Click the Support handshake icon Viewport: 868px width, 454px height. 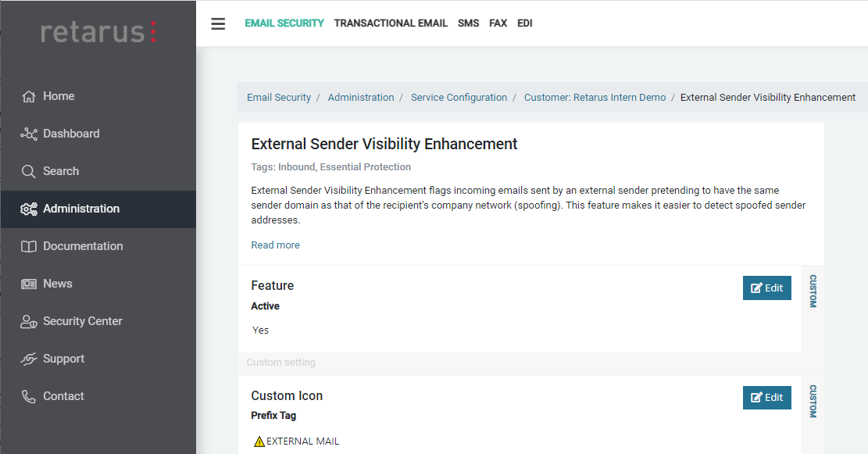click(x=29, y=359)
